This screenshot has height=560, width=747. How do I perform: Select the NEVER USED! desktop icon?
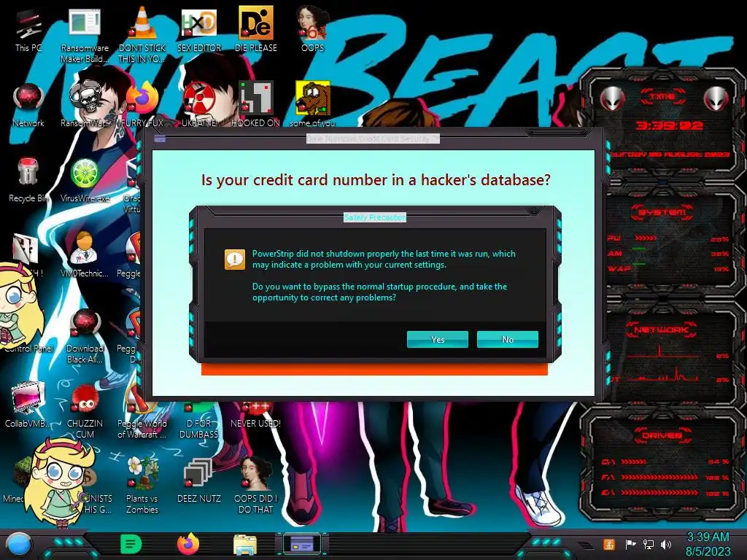pyautogui.click(x=256, y=416)
